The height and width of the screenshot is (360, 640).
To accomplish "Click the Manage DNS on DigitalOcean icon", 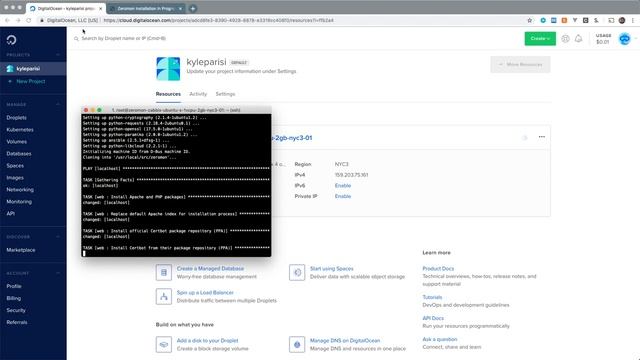I will tap(297, 344).
